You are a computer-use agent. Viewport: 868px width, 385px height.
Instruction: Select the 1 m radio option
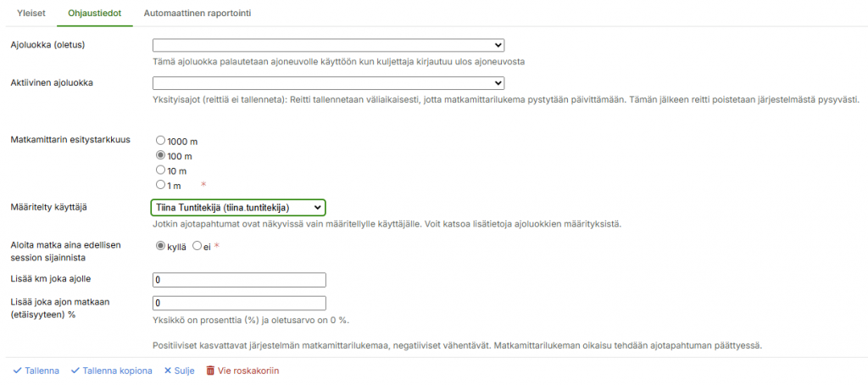tap(161, 184)
